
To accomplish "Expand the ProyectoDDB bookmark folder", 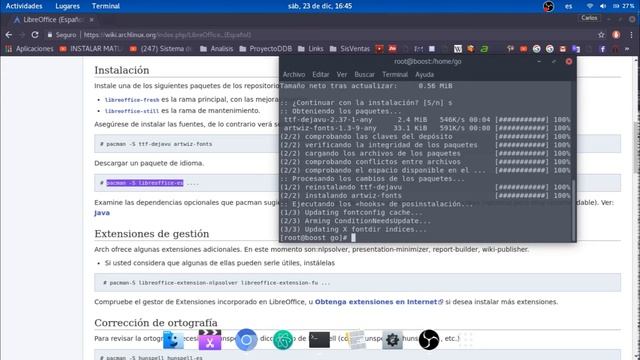I will pyautogui.click(x=266, y=49).
